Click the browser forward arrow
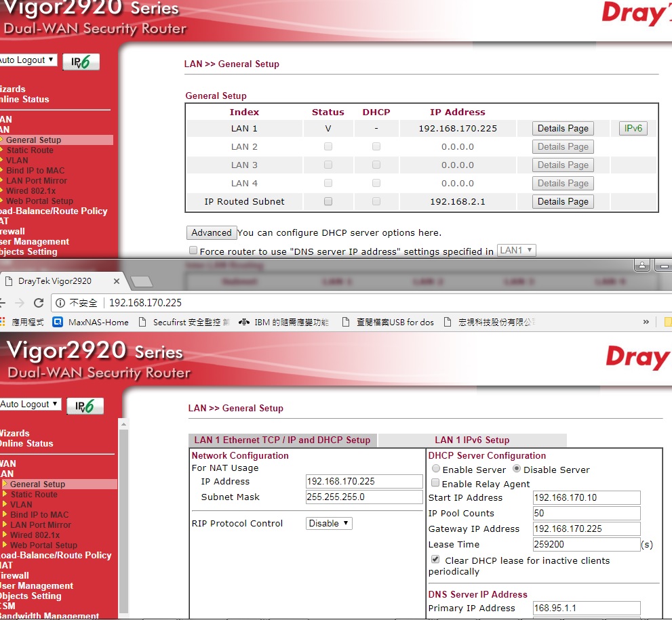672x620 pixels. tap(20, 303)
